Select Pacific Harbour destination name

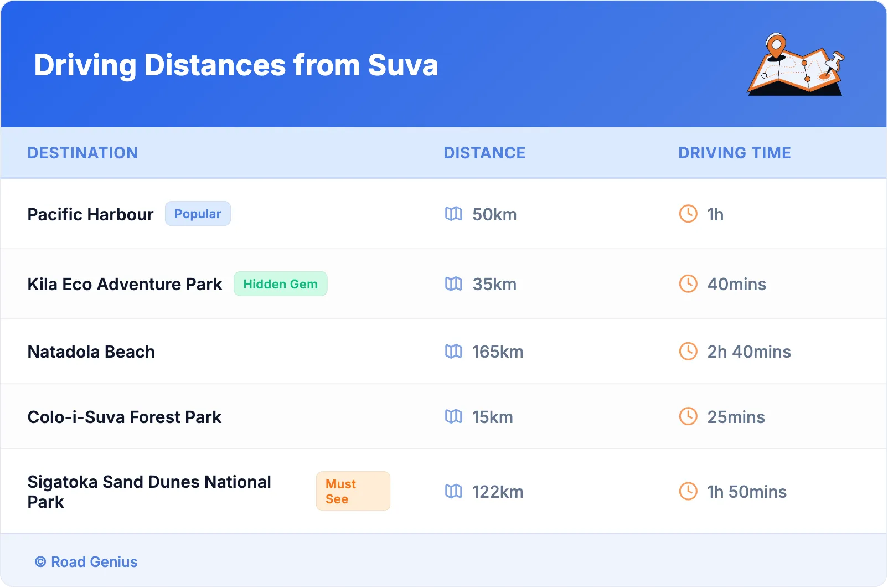(x=90, y=214)
